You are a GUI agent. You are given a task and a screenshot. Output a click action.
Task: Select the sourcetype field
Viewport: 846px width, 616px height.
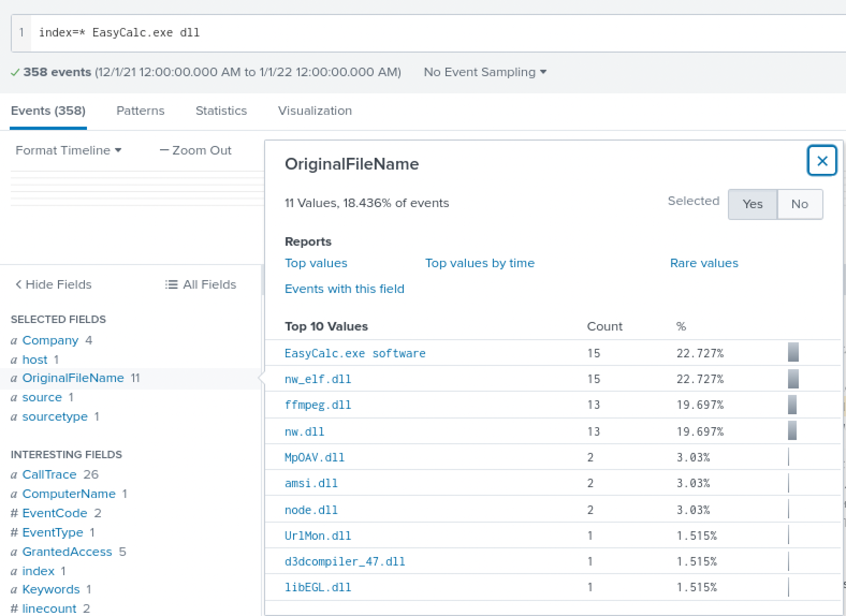click(x=55, y=416)
